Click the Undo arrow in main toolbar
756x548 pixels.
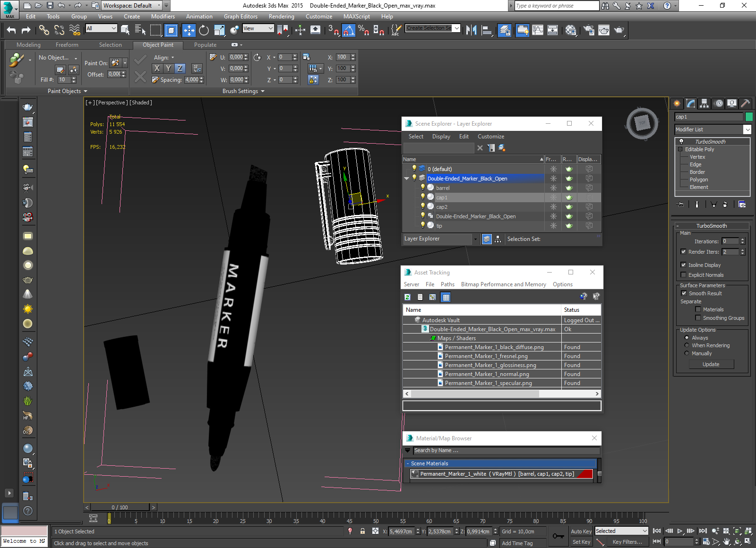click(x=11, y=30)
